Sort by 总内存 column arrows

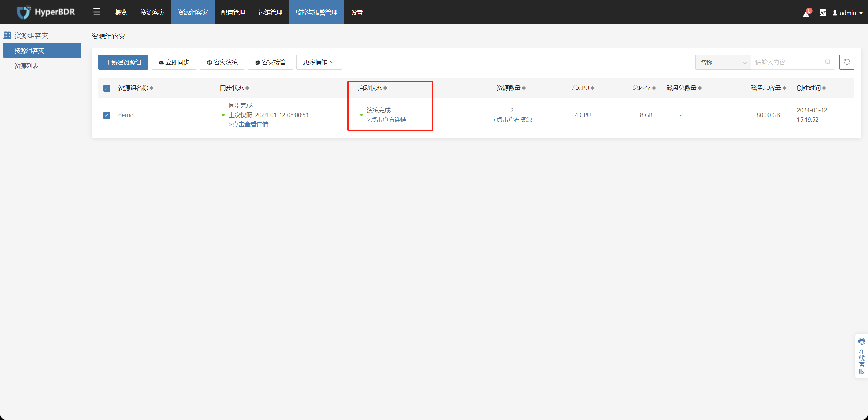point(654,88)
